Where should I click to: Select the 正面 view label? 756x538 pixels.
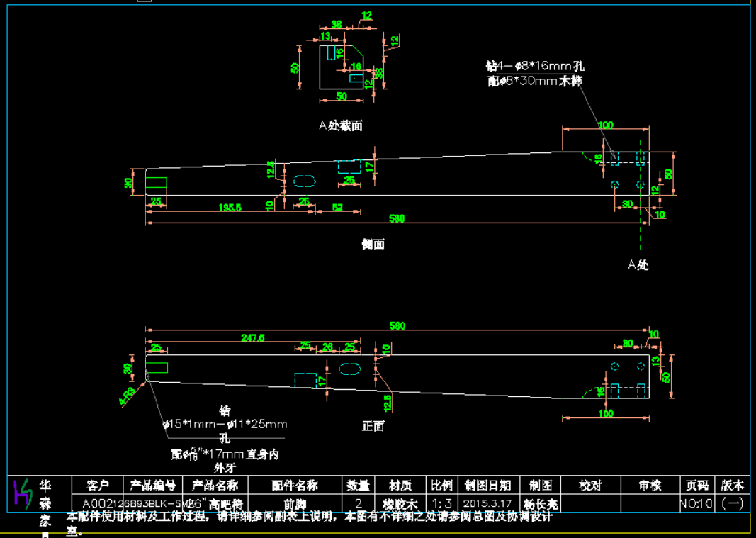(373, 426)
